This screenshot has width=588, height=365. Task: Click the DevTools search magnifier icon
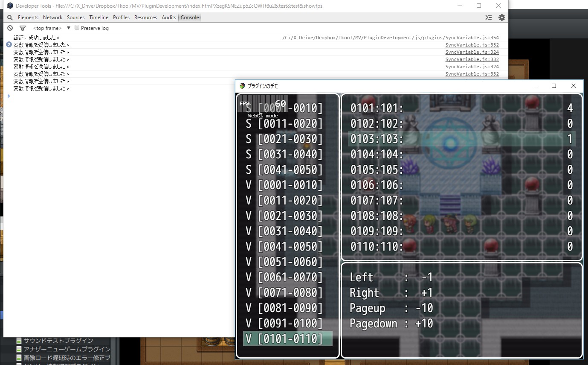point(10,18)
